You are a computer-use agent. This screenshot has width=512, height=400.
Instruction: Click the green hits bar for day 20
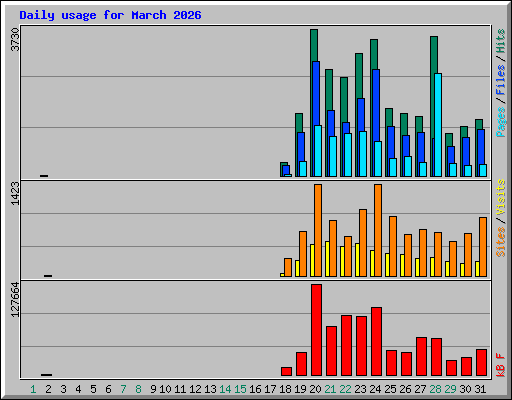tap(314, 45)
